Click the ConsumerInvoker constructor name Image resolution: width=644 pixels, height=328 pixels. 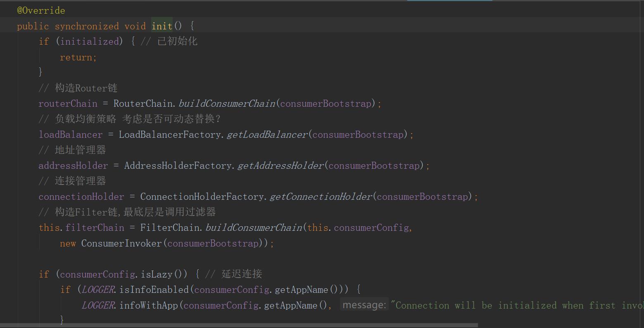(x=121, y=243)
